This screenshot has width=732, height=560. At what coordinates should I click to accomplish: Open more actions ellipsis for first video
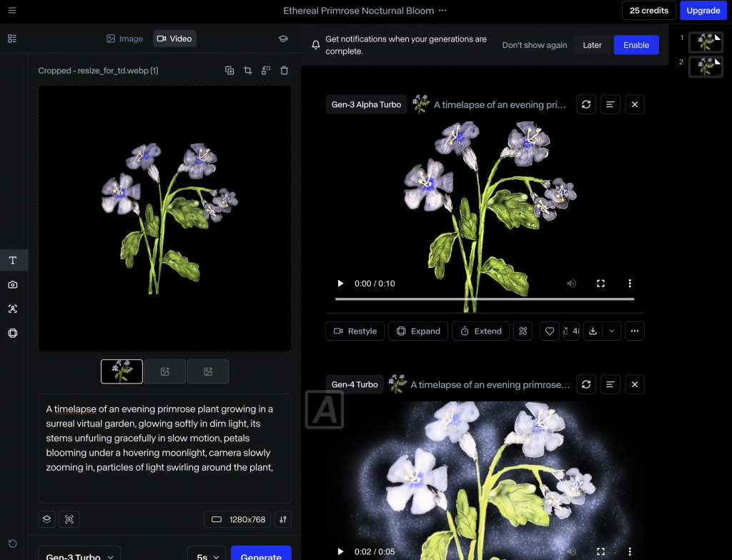pyautogui.click(x=635, y=331)
